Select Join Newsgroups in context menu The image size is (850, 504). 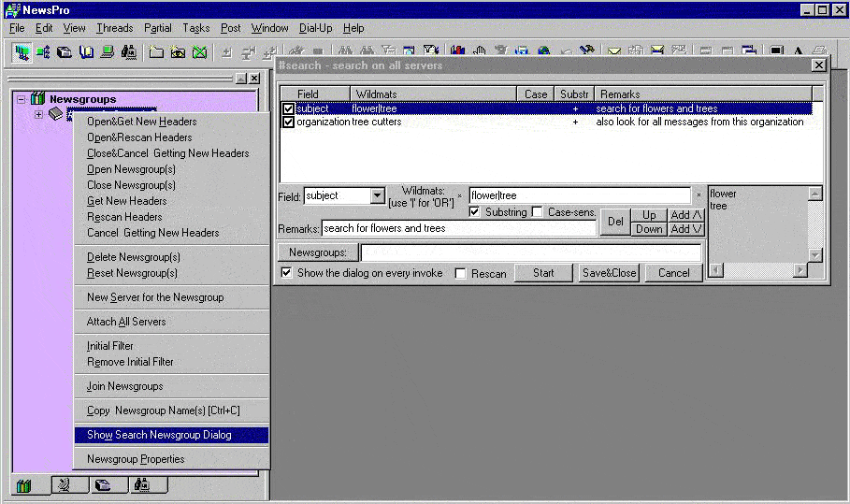coord(171,386)
